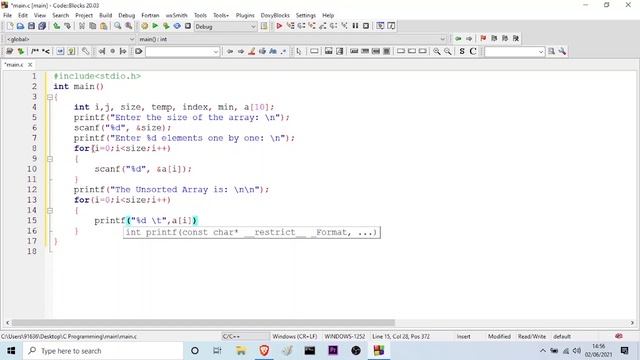This screenshot has width=640, height=360.
Task: Click line number 12 in the gutter
Action: coord(32,189)
